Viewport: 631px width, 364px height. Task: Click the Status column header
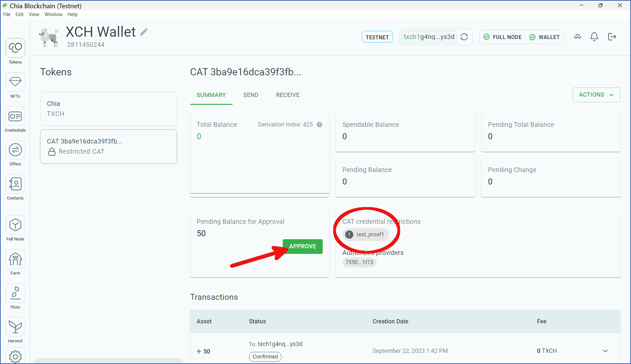pyautogui.click(x=257, y=321)
